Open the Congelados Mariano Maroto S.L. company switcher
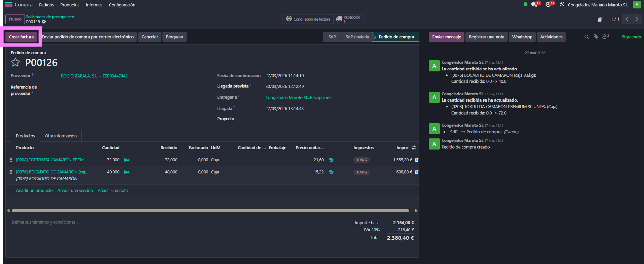Screen dimensions: 644x264 point(598,5)
